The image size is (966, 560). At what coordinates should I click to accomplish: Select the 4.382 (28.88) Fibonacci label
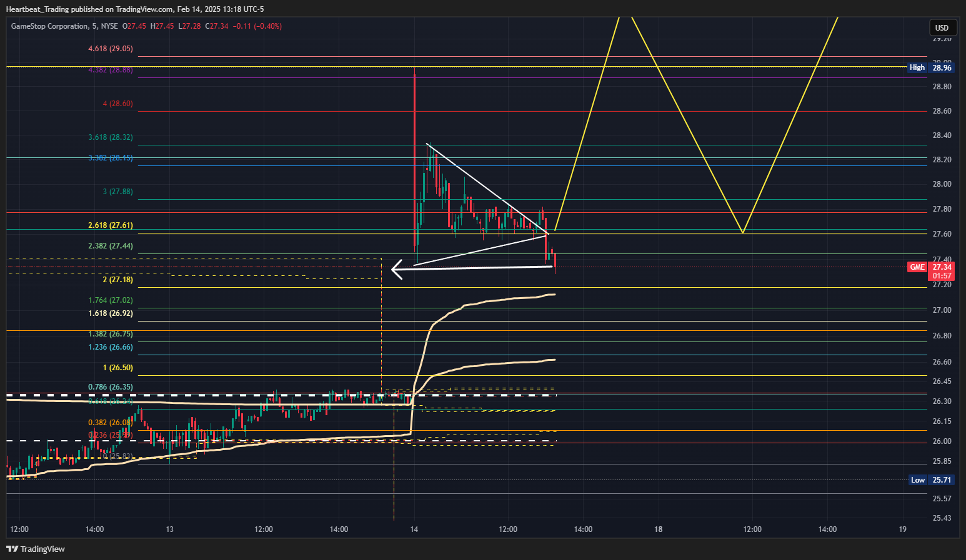click(x=111, y=70)
